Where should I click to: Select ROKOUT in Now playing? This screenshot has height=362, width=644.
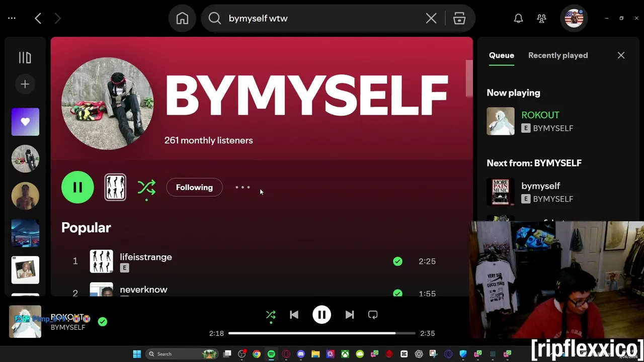pyautogui.click(x=540, y=115)
